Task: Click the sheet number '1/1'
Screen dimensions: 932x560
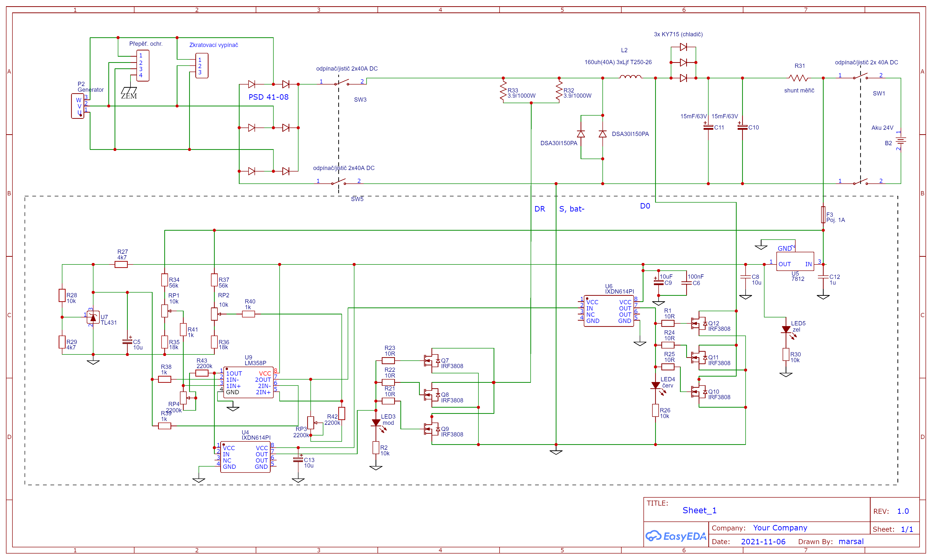Action: 907,529
